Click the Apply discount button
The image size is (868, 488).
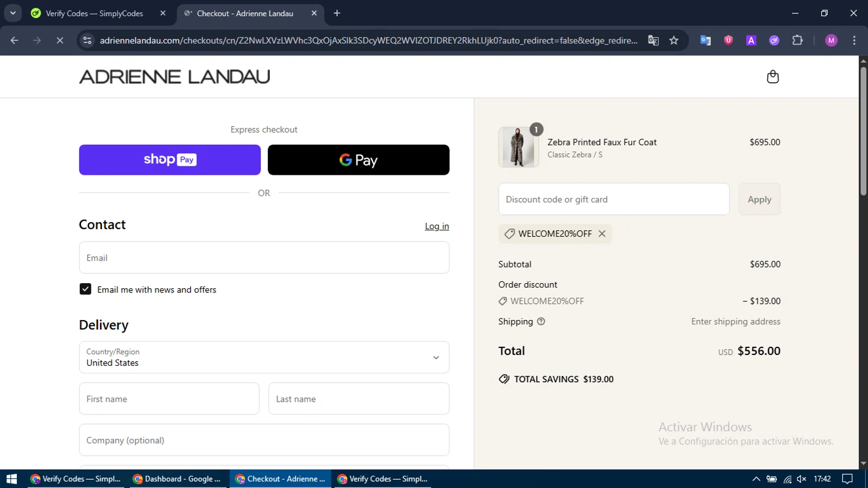point(759,199)
